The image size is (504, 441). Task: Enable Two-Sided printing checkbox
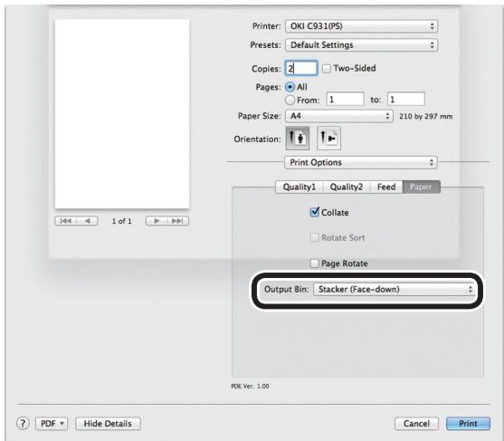coord(327,69)
